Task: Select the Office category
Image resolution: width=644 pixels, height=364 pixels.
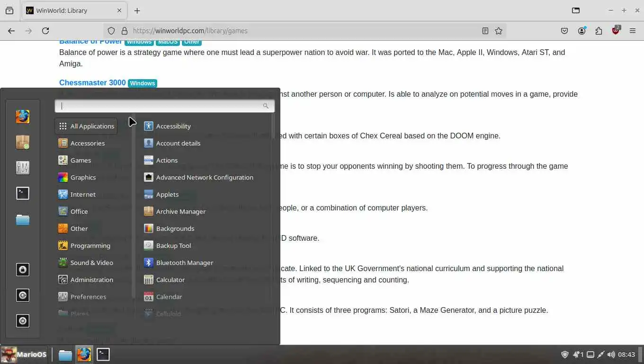Action: tap(86, 211)
